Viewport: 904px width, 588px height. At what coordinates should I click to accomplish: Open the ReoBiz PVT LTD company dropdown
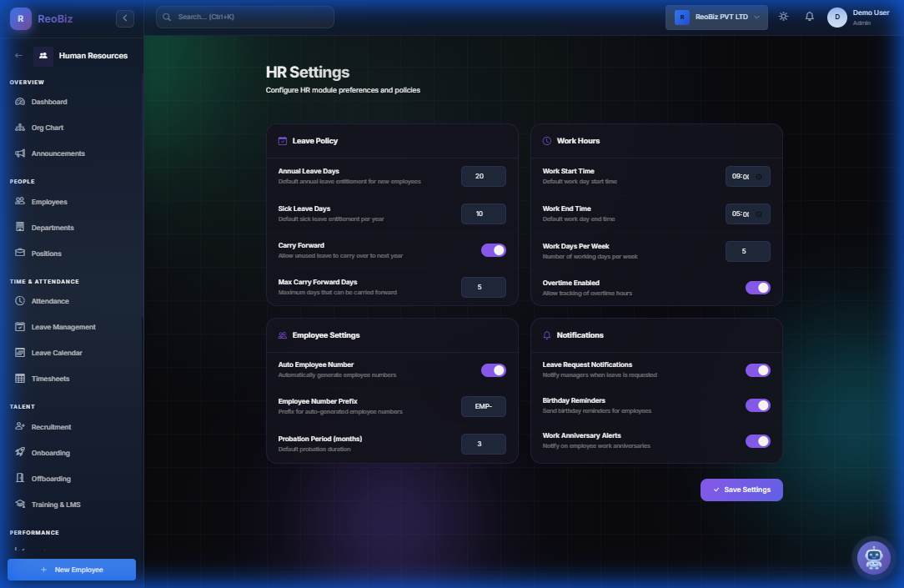tap(716, 15)
